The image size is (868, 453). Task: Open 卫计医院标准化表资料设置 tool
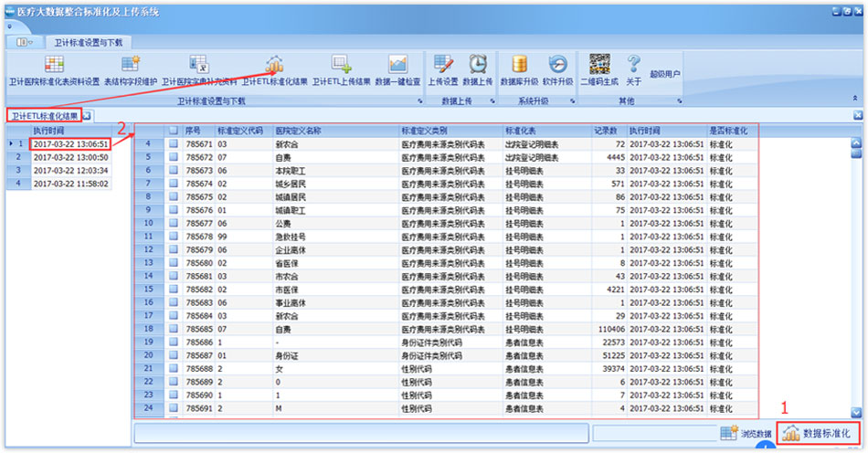coord(54,71)
